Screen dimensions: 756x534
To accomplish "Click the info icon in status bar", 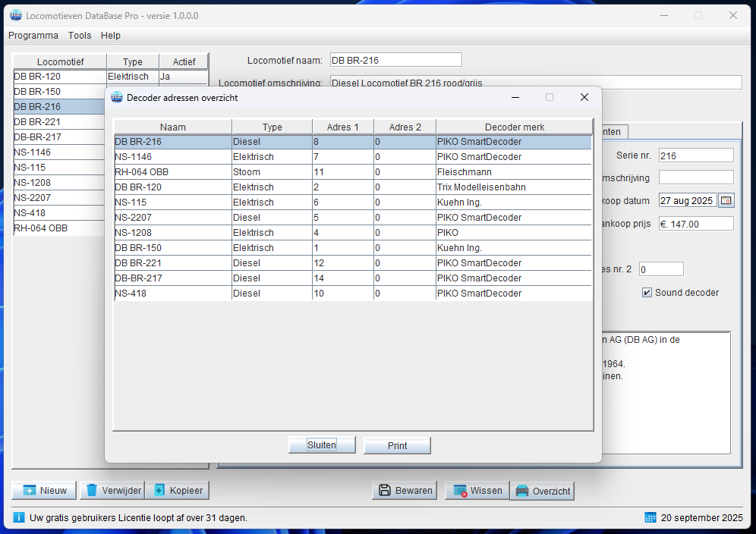I will pos(19,517).
